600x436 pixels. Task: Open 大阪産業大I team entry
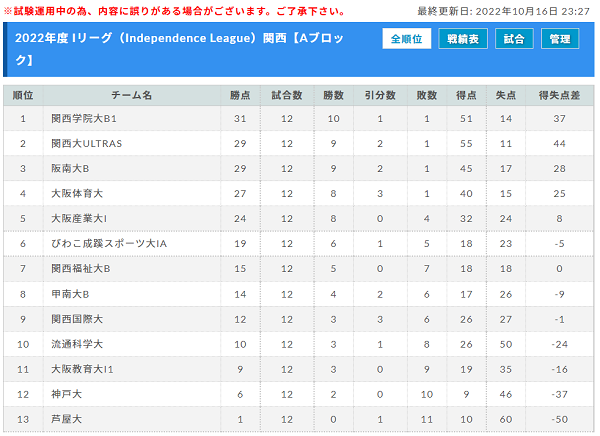pos(79,219)
